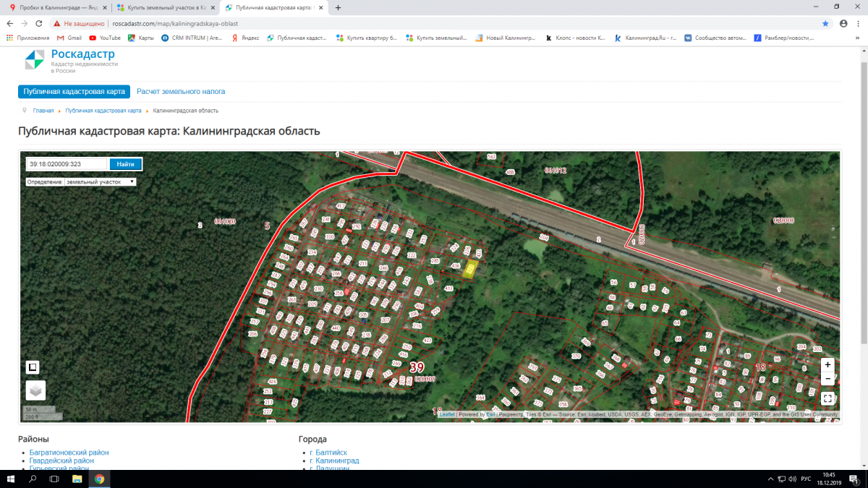Bookmark this page with the star icon

825,23
